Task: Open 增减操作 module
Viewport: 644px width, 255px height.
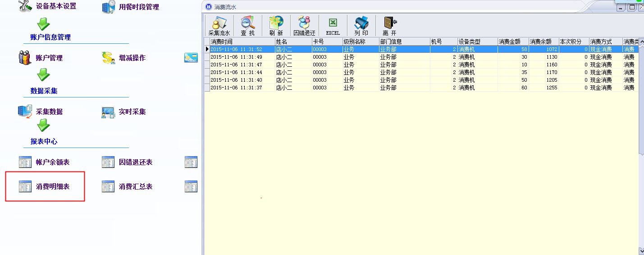Action: pyautogui.click(x=124, y=58)
